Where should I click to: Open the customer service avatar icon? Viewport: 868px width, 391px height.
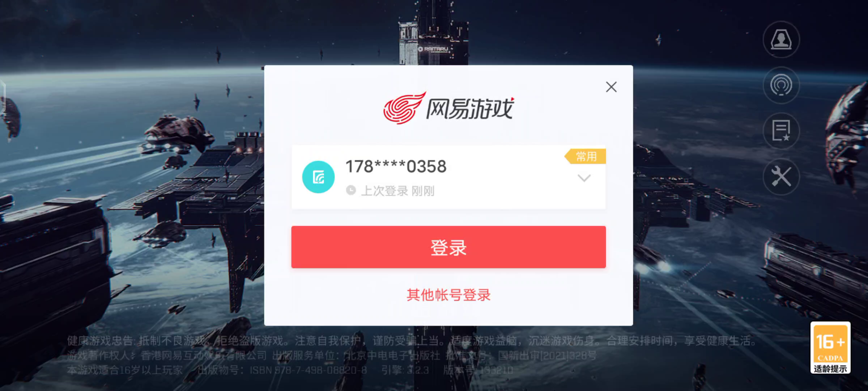point(781,39)
